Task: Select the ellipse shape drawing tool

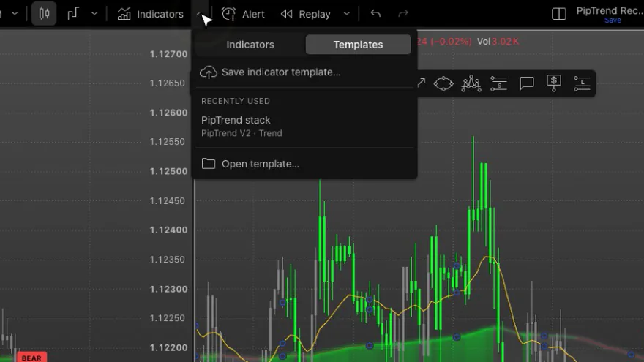Action: pyautogui.click(x=443, y=83)
